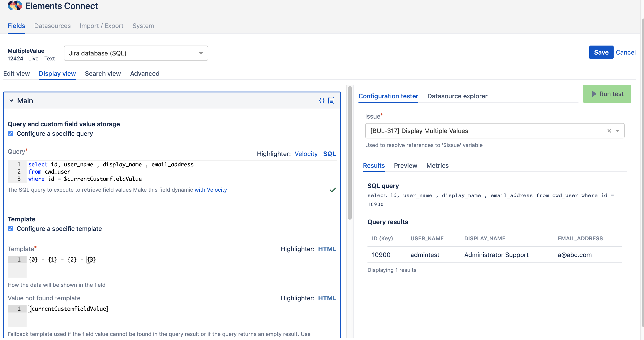Screen dimensions: 644x340
Task: Click the green checkmark below the query
Action: coord(333,190)
